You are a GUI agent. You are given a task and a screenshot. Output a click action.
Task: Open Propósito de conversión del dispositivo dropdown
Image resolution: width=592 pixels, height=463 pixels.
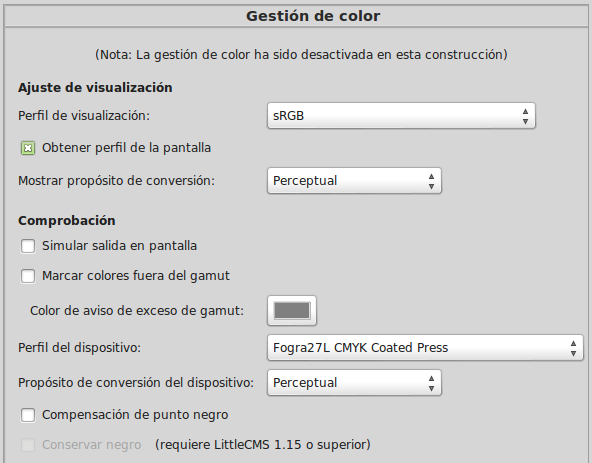pyautogui.click(x=354, y=383)
